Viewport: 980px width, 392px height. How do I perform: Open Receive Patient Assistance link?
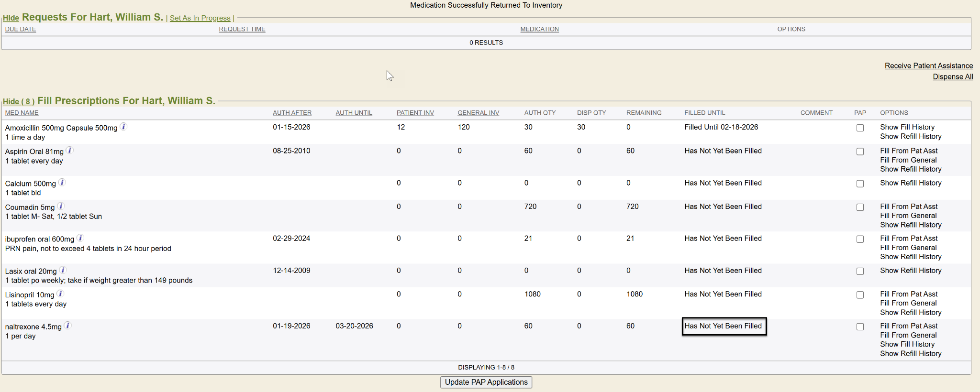click(928, 66)
